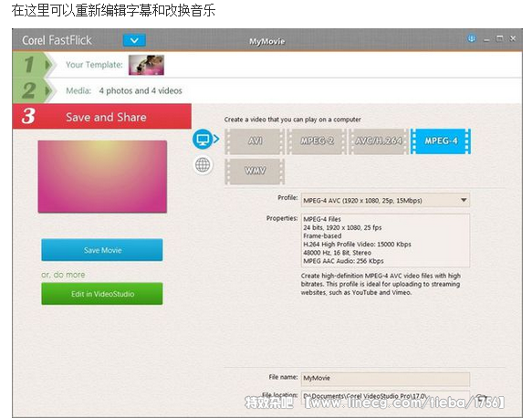Open the blue FastFlick dropdown menu
This screenshot has height=418, width=532.
click(134, 40)
